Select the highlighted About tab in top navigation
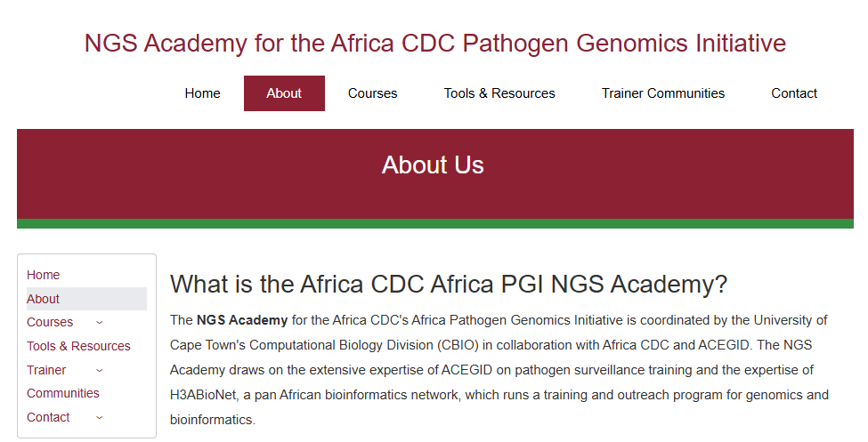This screenshot has width=868, height=442. point(284,93)
